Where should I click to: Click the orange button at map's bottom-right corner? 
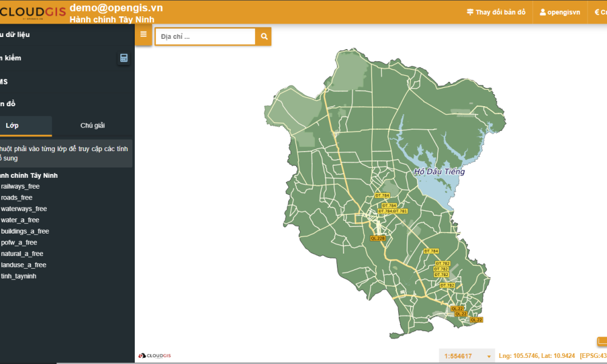pos(602,342)
